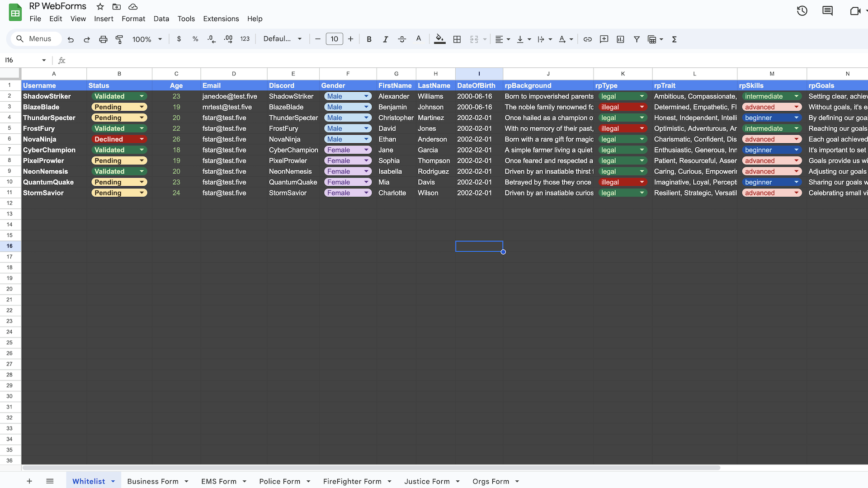Click the print icon
Viewport: 868px width, 488px height.
tap(103, 39)
